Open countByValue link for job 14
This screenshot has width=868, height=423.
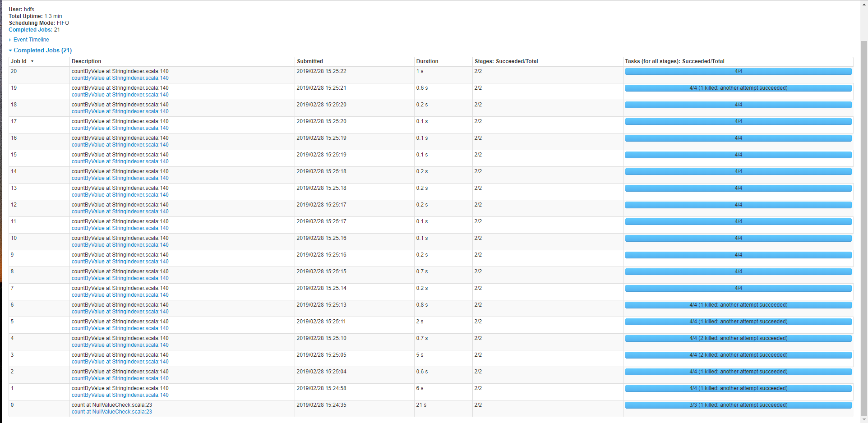point(120,178)
